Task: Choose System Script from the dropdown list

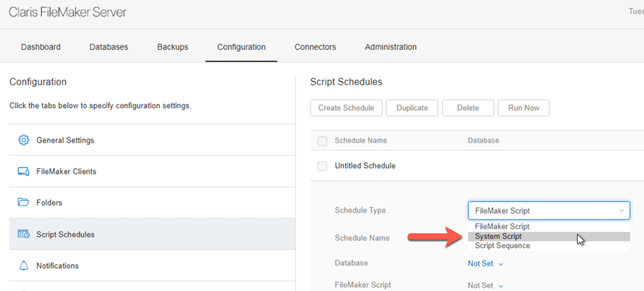Action: point(498,236)
